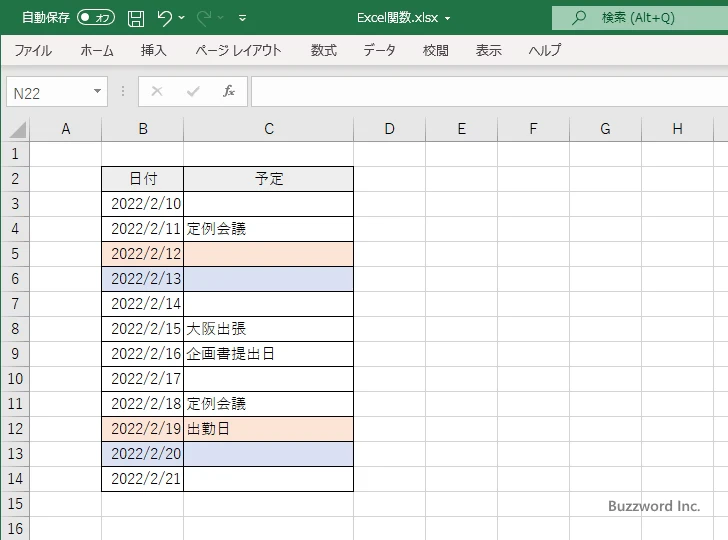
Task: Select the blue cell 2022/2/20
Action: coord(143,454)
